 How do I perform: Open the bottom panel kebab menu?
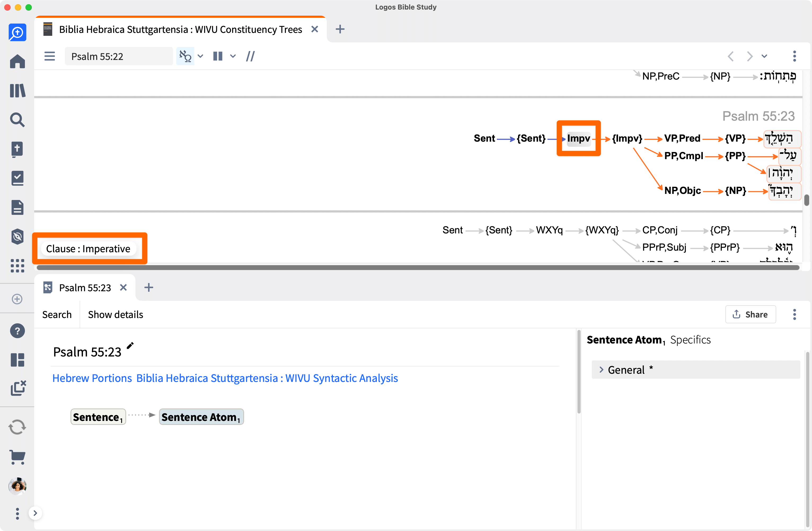pos(795,315)
